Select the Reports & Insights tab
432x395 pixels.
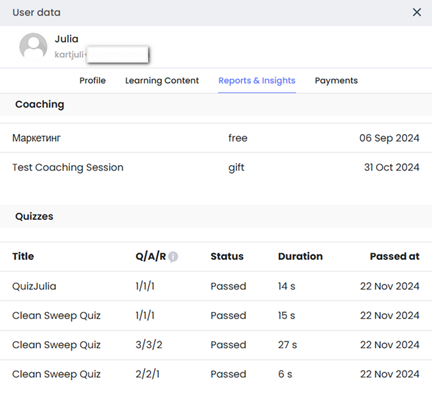click(x=257, y=81)
